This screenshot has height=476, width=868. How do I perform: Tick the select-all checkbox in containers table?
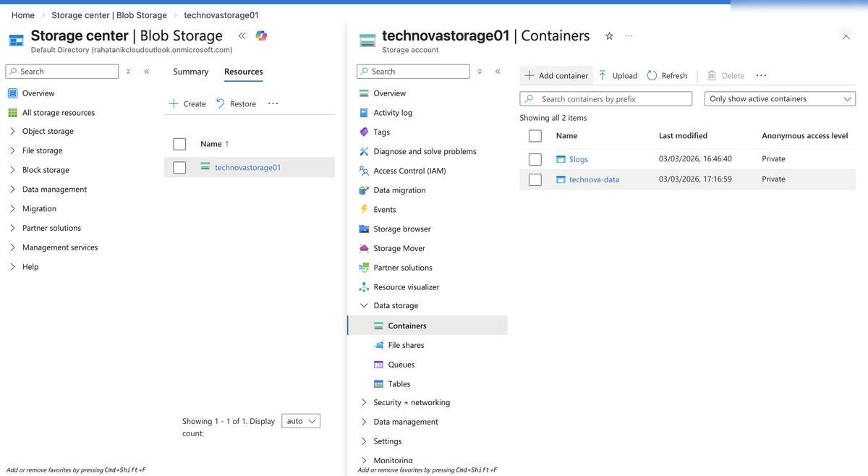535,136
